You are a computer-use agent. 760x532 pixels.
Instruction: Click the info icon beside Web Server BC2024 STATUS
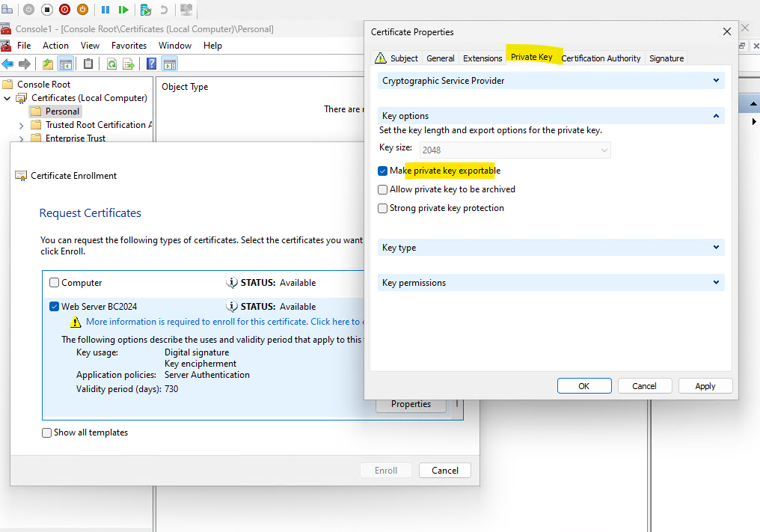click(x=232, y=307)
